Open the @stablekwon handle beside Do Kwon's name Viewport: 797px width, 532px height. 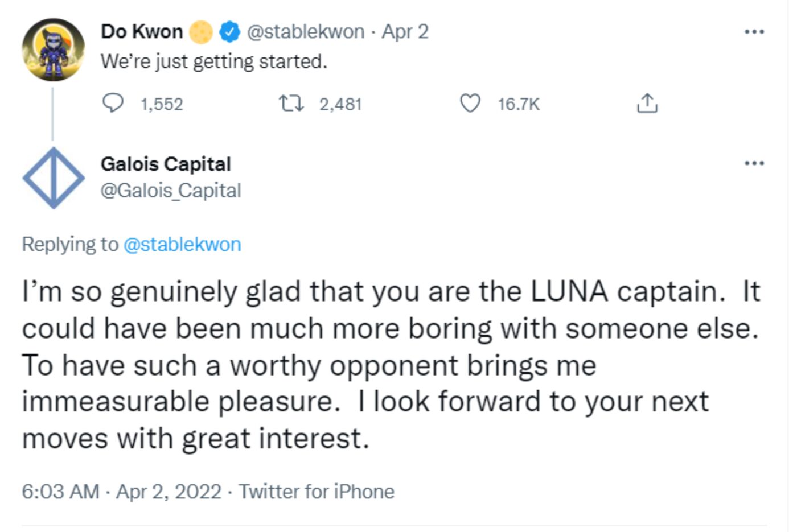pos(305,32)
